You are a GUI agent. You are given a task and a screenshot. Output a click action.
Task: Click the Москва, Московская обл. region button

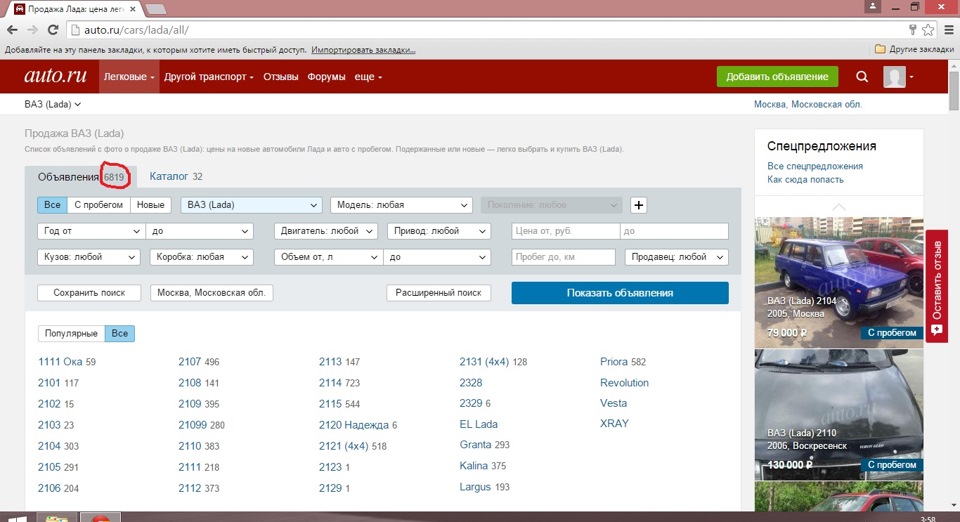pyautogui.click(x=211, y=293)
